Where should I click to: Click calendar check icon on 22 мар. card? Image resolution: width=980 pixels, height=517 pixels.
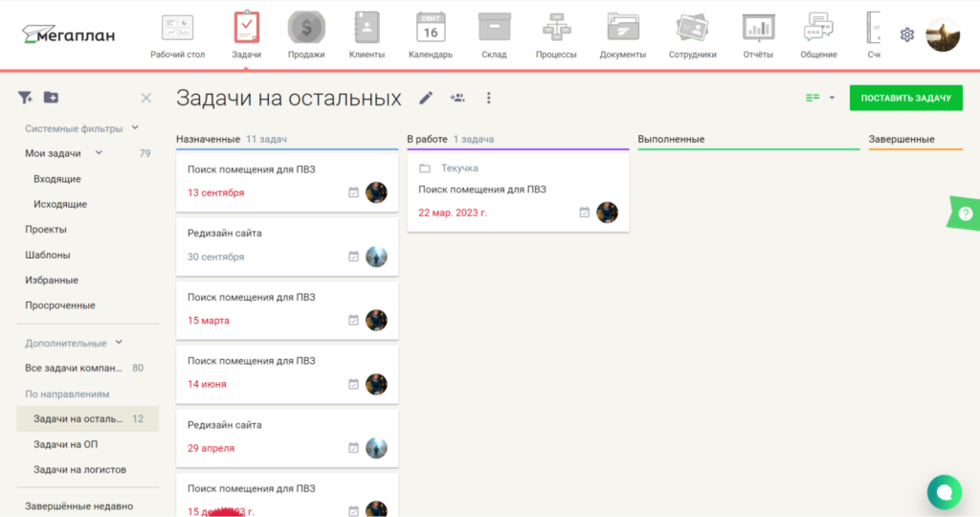point(584,213)
